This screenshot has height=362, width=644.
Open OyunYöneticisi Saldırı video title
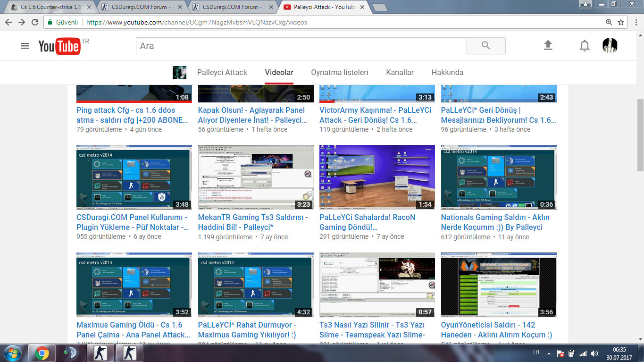[497, 330]
